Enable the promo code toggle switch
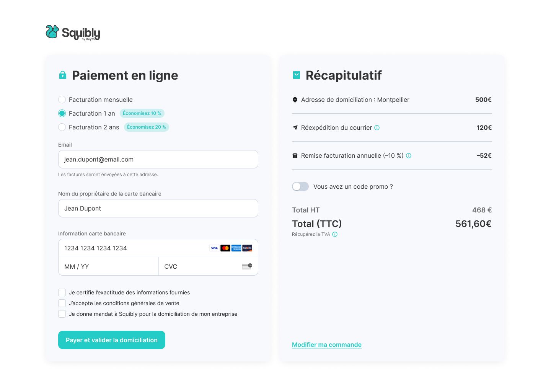 (300, 186)
